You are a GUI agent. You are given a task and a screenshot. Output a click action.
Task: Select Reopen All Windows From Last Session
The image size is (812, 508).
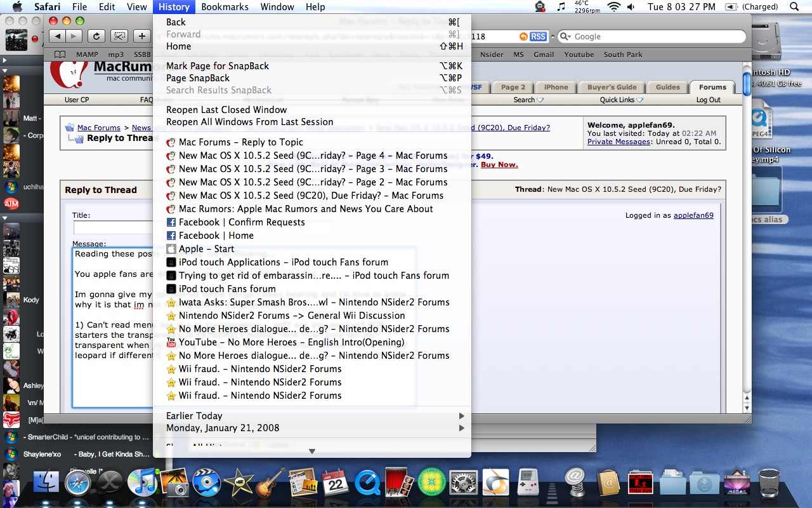(312, 122)
